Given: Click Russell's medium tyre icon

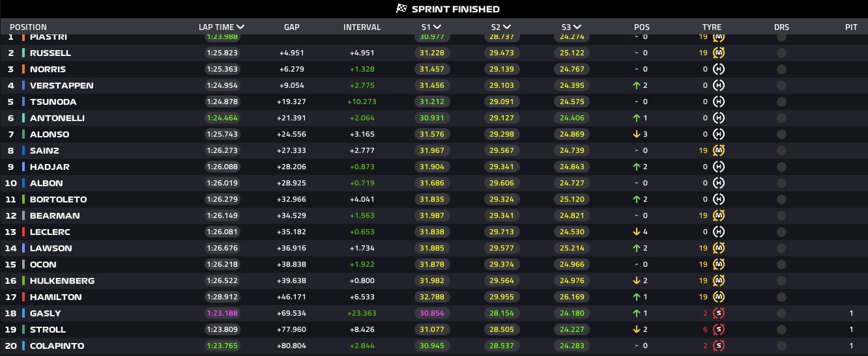Looking at the screenshot, I should coord(719,53).
